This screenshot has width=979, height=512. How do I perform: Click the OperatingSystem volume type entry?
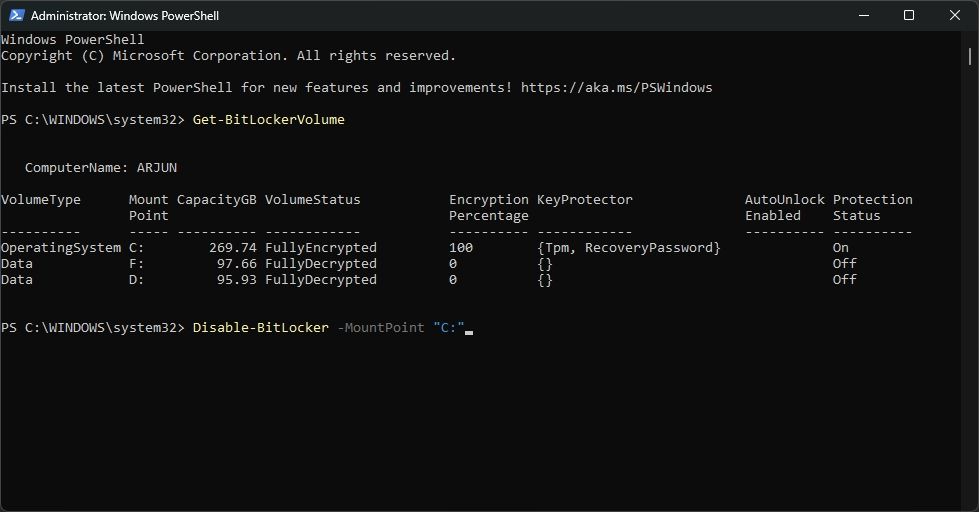[x=60, y=247]
